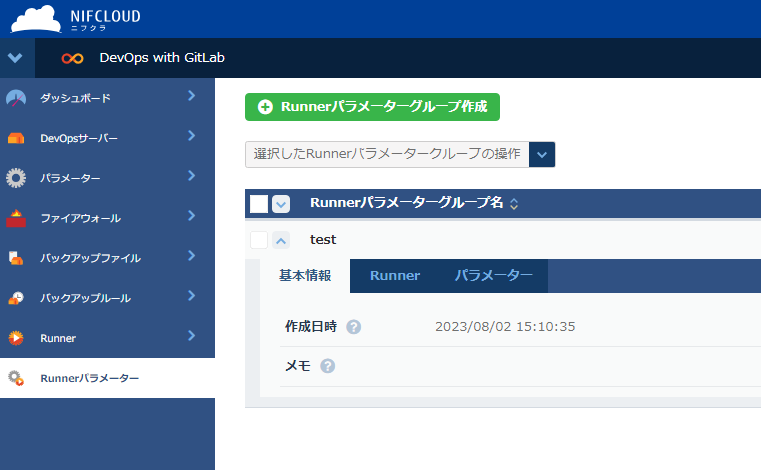Click the パラメーター gear icon
The image size is (761, 470).
(x=16, y=178)
